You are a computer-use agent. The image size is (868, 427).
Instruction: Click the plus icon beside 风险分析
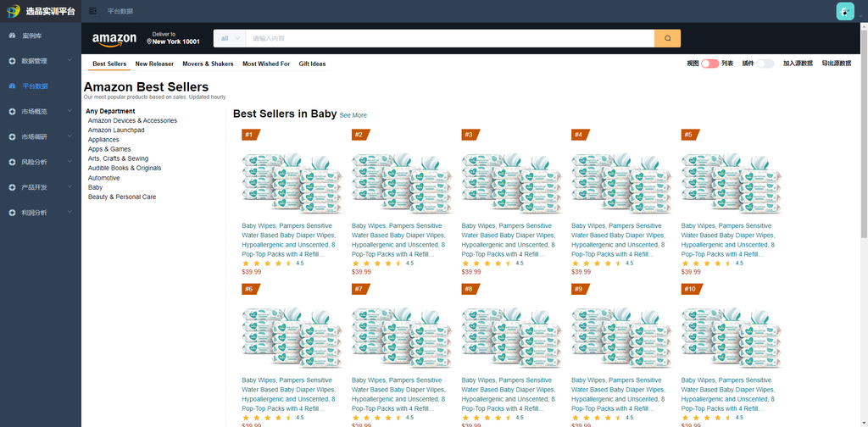point(12,162)
